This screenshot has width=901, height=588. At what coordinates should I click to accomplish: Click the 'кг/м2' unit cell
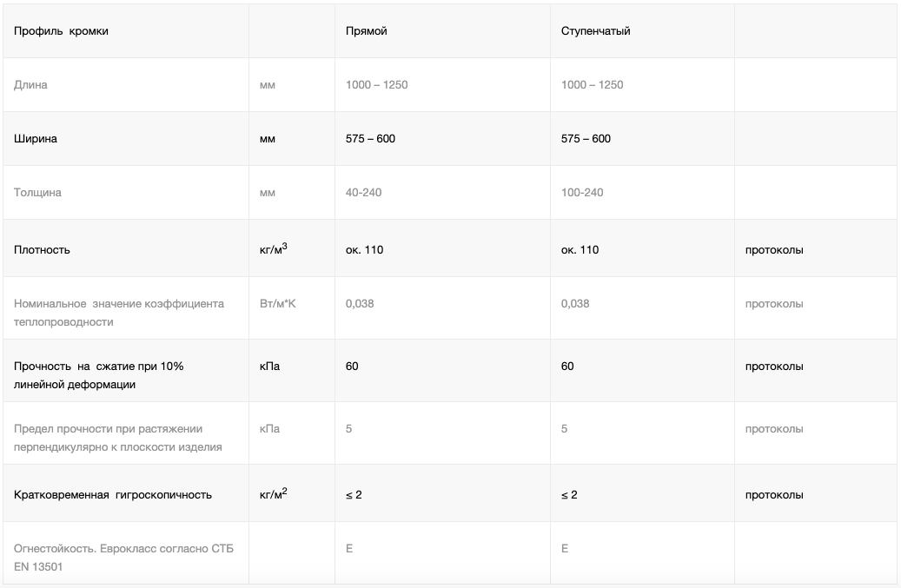point(273,494)
